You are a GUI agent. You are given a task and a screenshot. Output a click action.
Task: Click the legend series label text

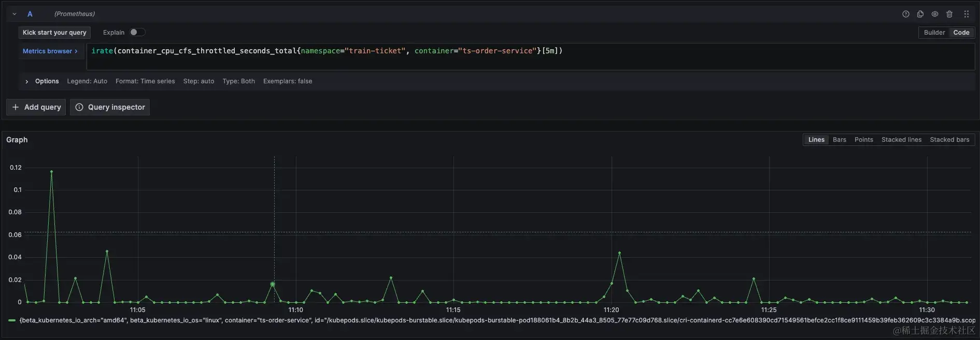[x=497, y=320]
